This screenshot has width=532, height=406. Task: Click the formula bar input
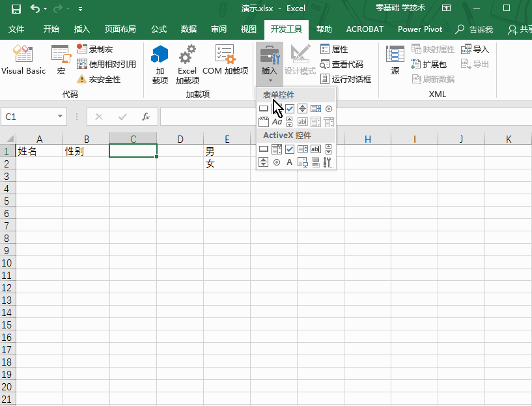tap(346, 117)
